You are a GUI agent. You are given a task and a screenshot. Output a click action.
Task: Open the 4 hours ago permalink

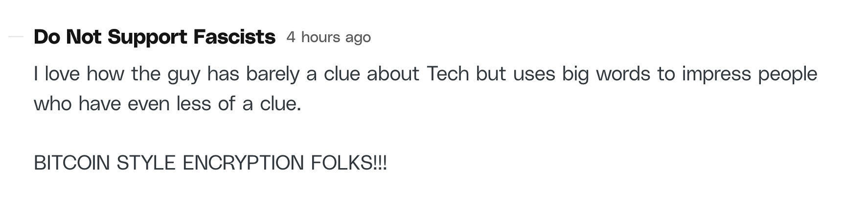[329, 37]
